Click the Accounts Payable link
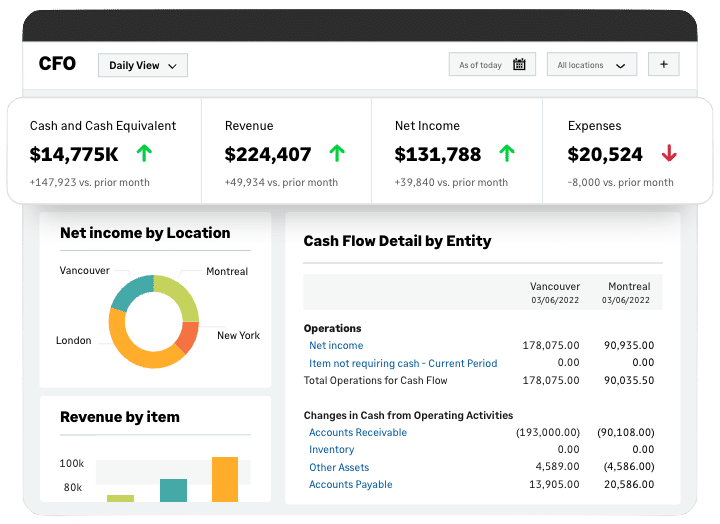Viewport: 720px width, 524px height. [350, 484]
